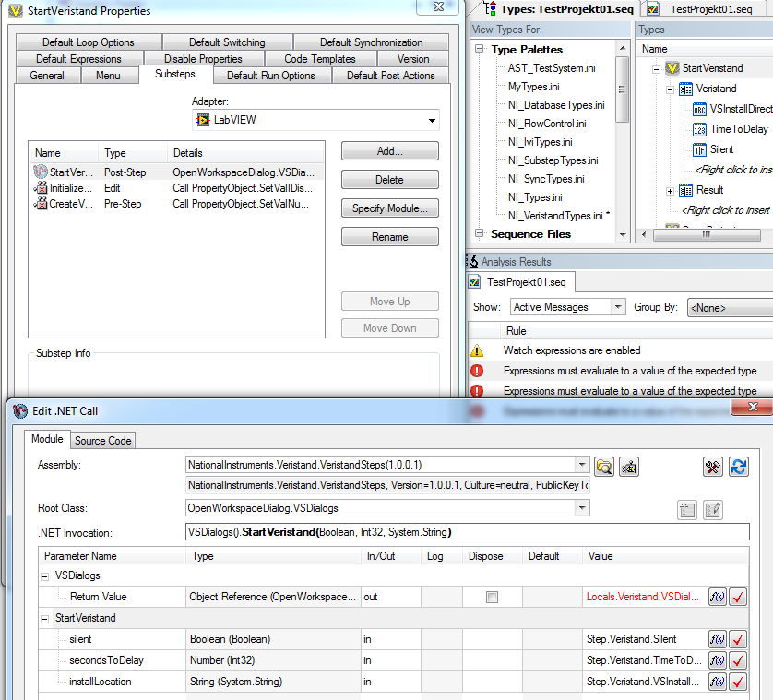Collapse the Sequence Files tree node
Screen dimensions: 773x700
click(479, 233)
